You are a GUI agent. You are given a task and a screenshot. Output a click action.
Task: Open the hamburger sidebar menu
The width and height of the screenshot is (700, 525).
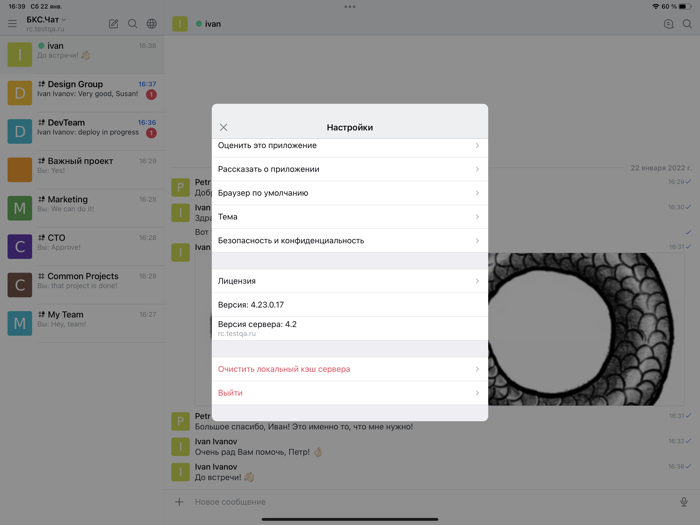pos(12,24)
